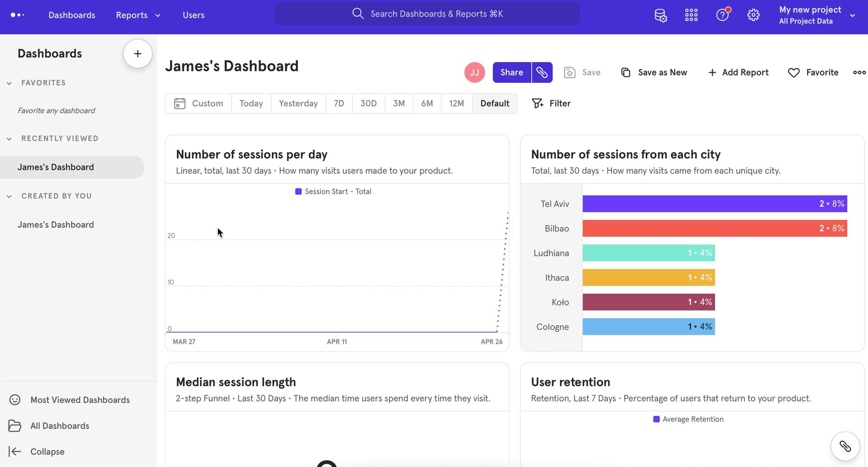The width and height of the screenshot is (868, 467).
Task: Select the 12M date range
Action: [x=457, y=104]
